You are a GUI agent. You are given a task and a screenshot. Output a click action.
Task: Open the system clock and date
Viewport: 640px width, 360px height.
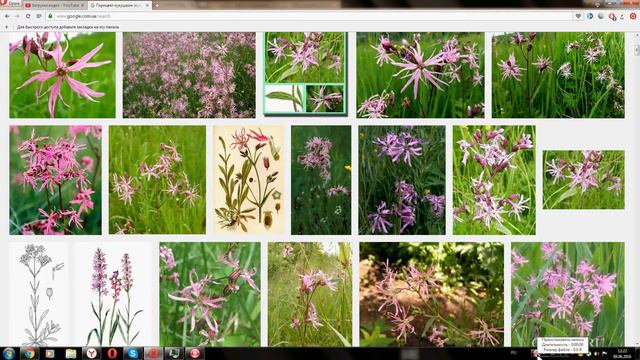click(x=622, y=353)
